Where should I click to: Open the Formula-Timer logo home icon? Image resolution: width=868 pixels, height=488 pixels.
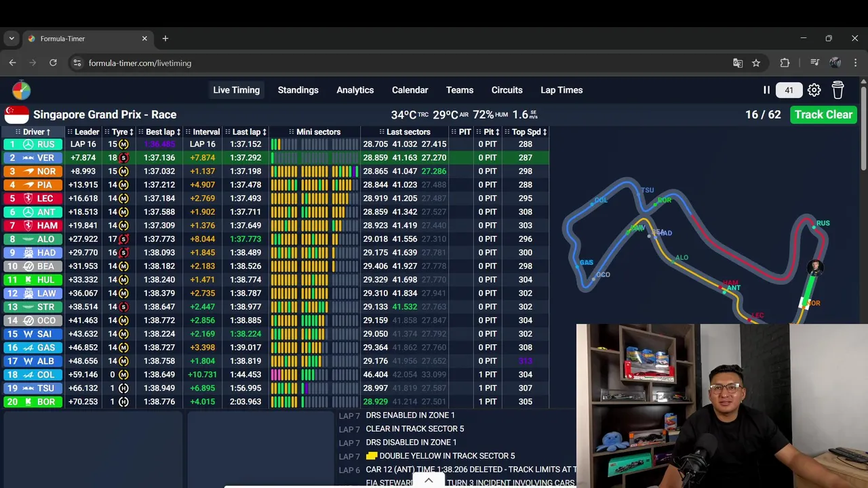pyautogui.click(x=21, y=90)
